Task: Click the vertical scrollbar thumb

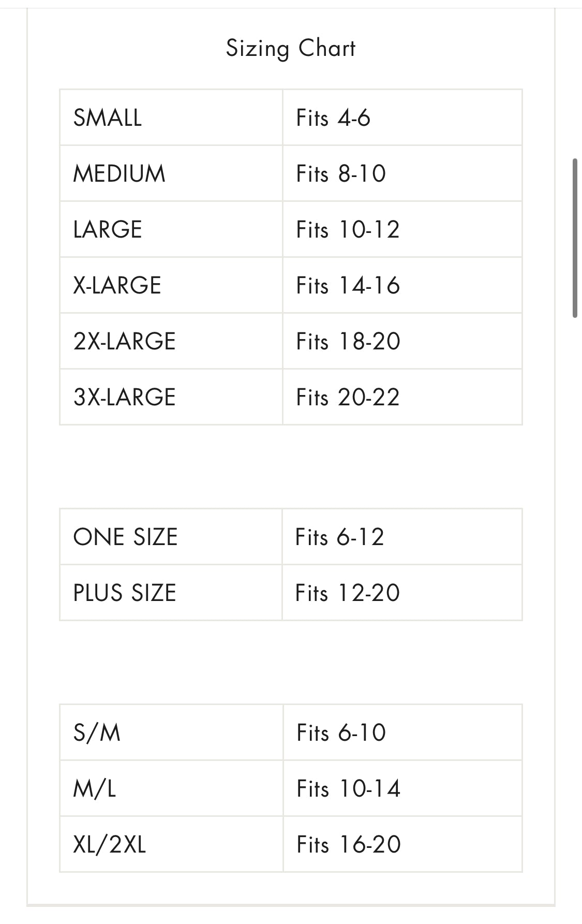Action: 575,238
